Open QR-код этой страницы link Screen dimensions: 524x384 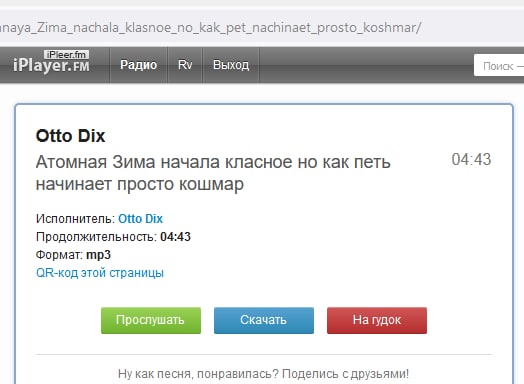pyautogui.click(x=100, y=273)
